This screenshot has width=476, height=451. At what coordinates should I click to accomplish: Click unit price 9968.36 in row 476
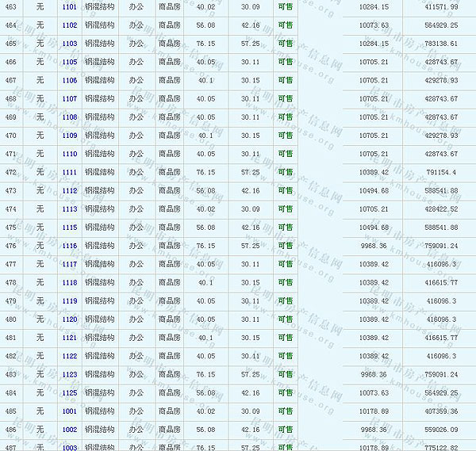click(374, 246)
